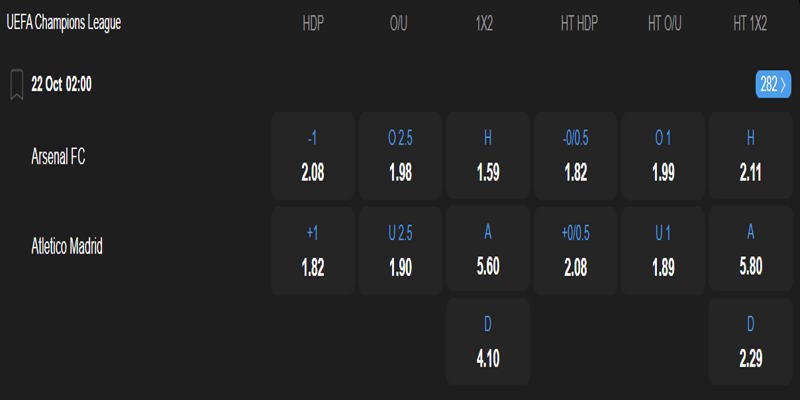The width and height of the screenshot is (800, 400).
Task: Pick half-time Under 1 at 1.89
Action: pos(663,252)
